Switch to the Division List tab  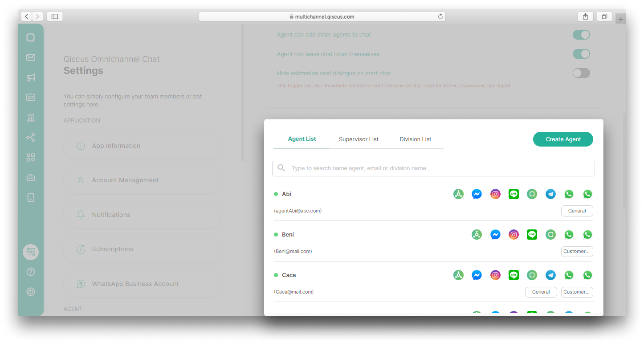(x=416, y=139)
